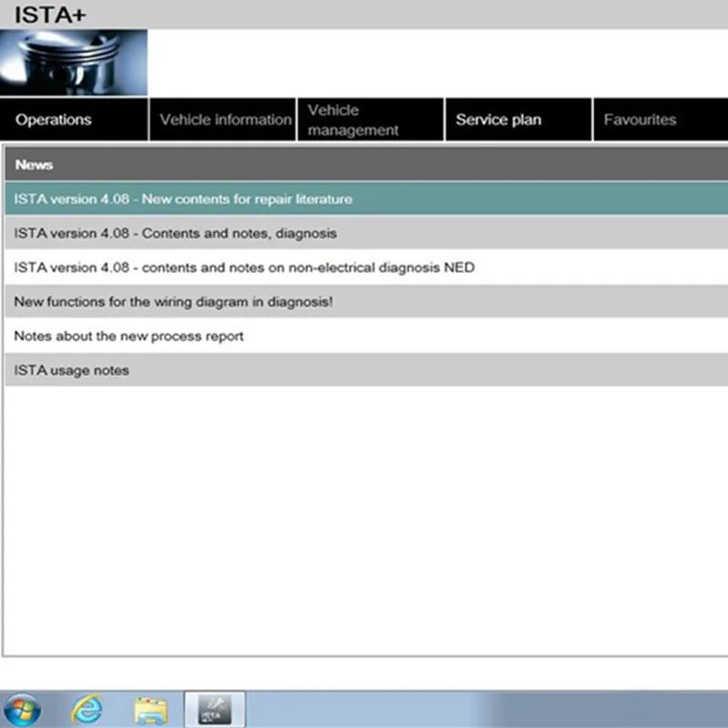
Task: Open Notes about the new process report
Action: click(367, 336)
